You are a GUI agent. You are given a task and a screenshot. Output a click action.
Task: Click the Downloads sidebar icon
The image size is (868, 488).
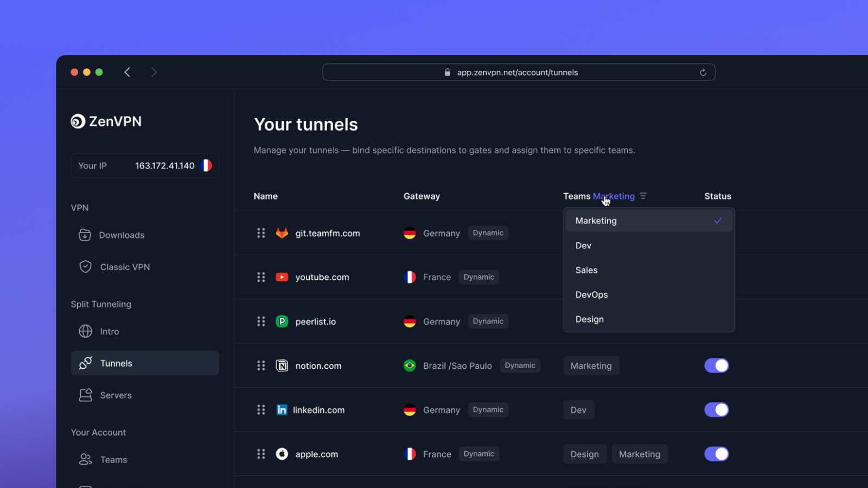click(x=85, y=235)
